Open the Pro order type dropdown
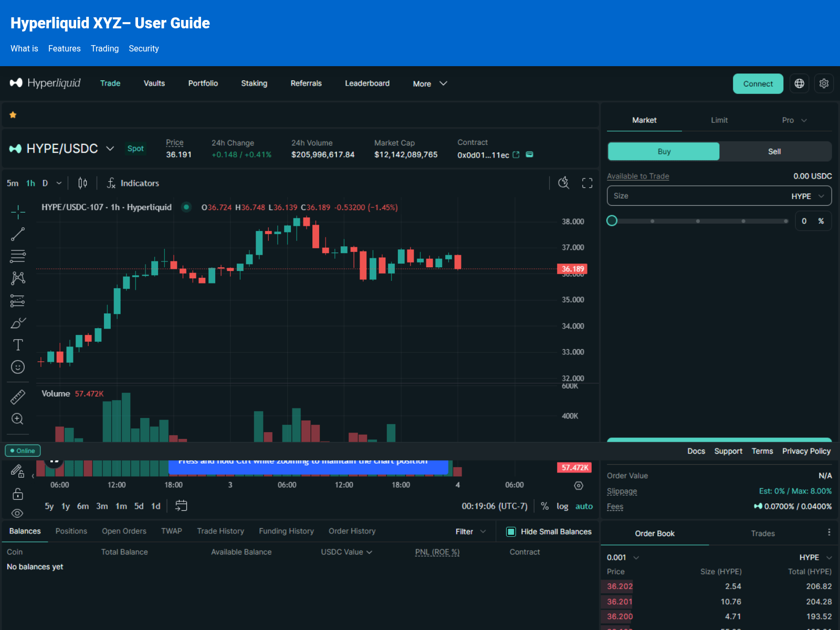 click(x=794, y=120)
